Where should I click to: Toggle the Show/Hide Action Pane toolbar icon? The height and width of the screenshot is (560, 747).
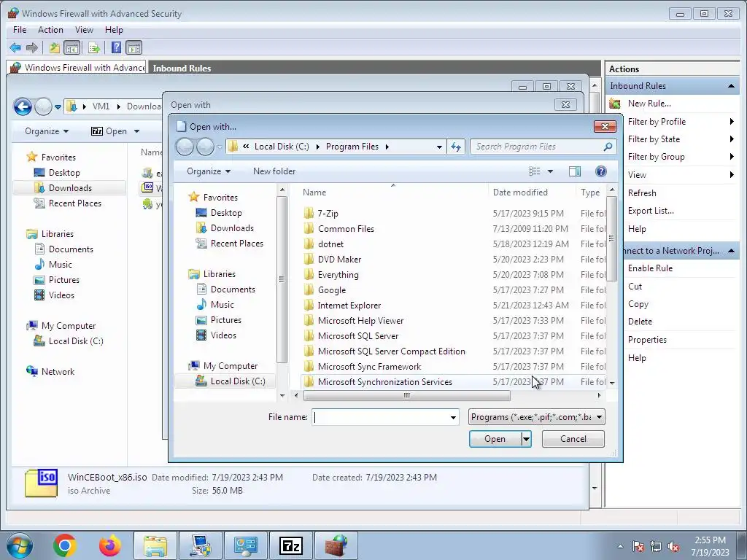click(x=134, y=47)
